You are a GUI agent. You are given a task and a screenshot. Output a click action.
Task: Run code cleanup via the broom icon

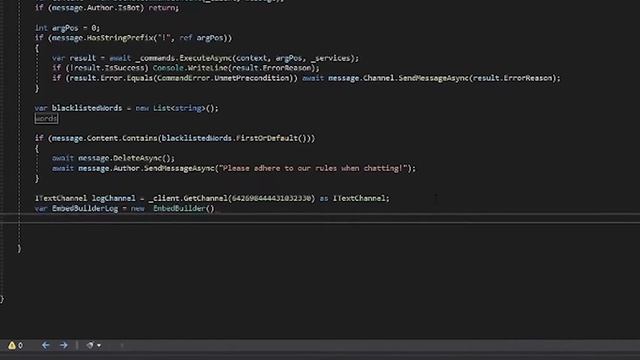point(90,345)
